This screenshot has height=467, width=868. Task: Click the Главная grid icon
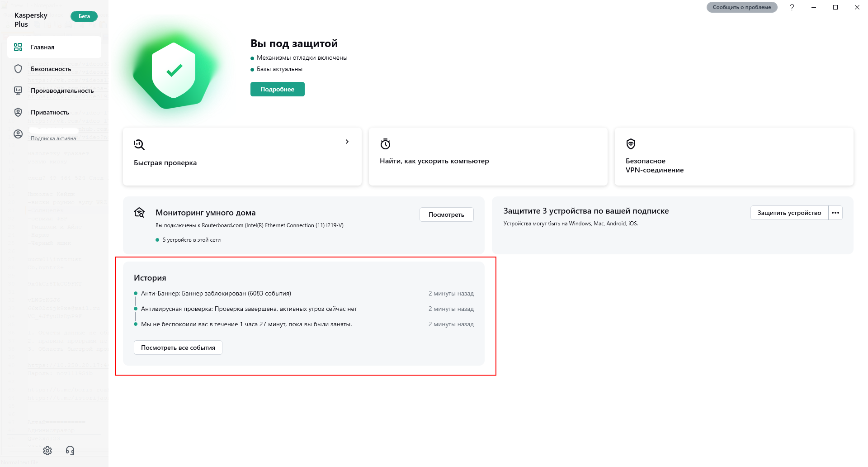pyautogui.click(x=18, y=47)
